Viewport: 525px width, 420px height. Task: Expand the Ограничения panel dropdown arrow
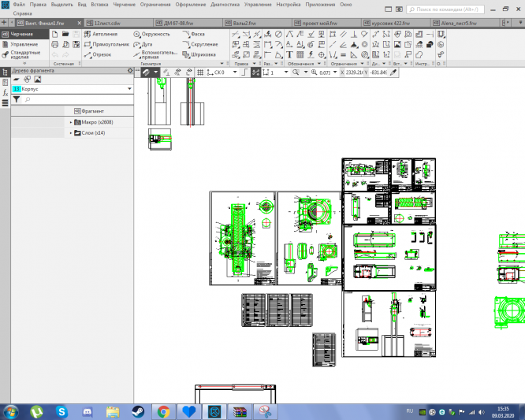click(362, 64)
